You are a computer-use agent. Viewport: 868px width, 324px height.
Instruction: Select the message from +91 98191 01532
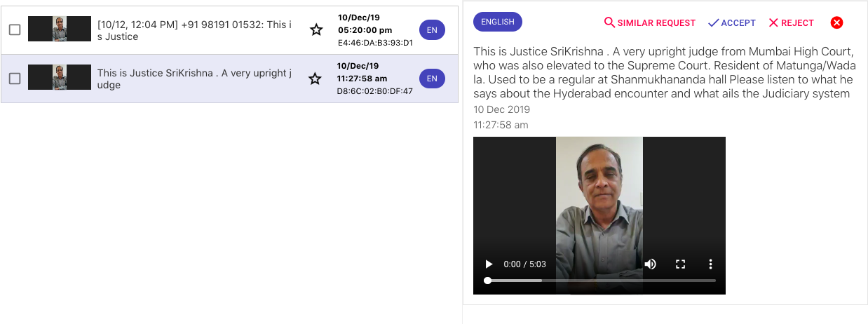[x=230, y=30]
